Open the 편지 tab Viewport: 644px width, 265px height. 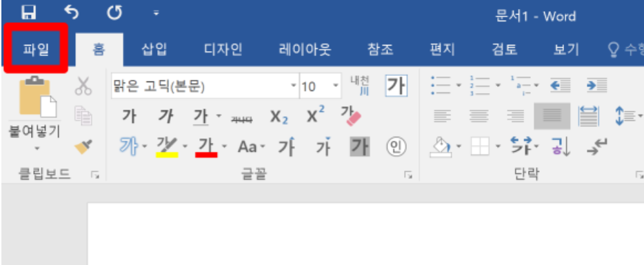443,50
